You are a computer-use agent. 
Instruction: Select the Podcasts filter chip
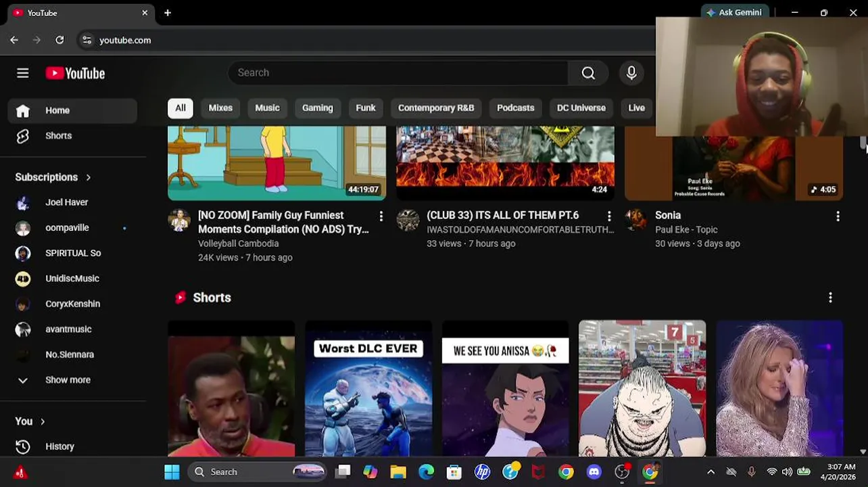click(515, 108)
